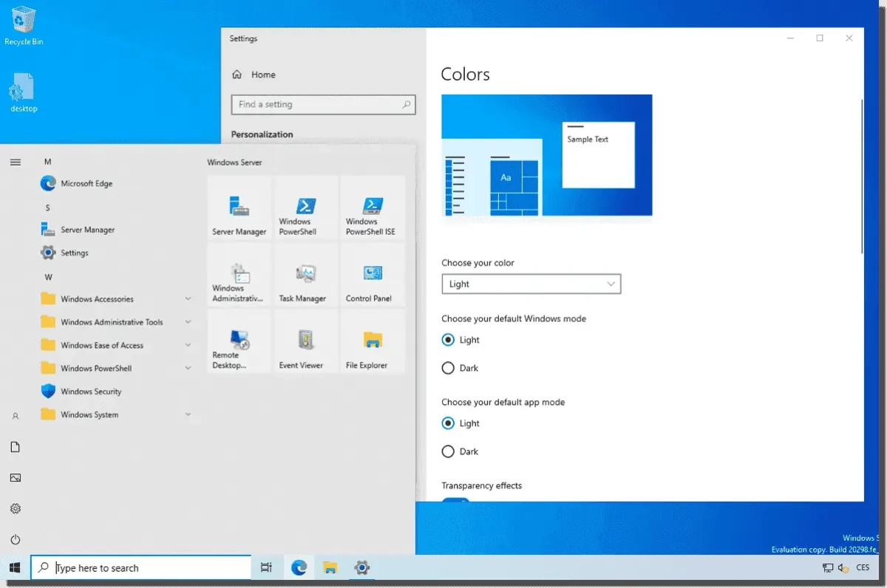Launch Microsoft Edge from the Start menu

click(x=86, y=183)
